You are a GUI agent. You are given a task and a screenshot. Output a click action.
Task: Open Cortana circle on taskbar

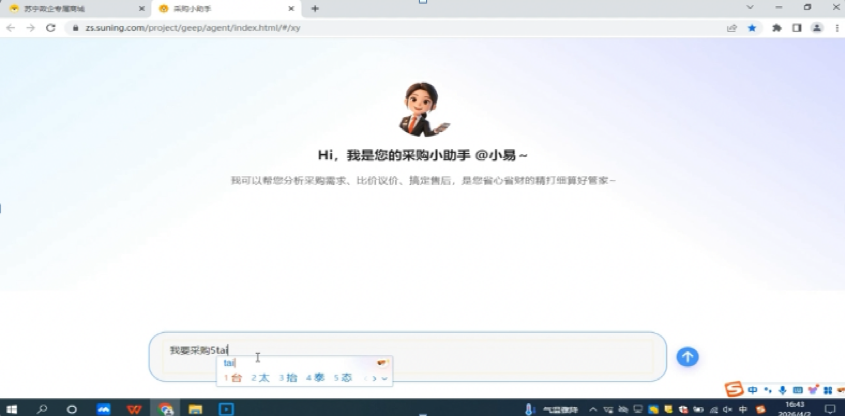(x=71, y=409)
